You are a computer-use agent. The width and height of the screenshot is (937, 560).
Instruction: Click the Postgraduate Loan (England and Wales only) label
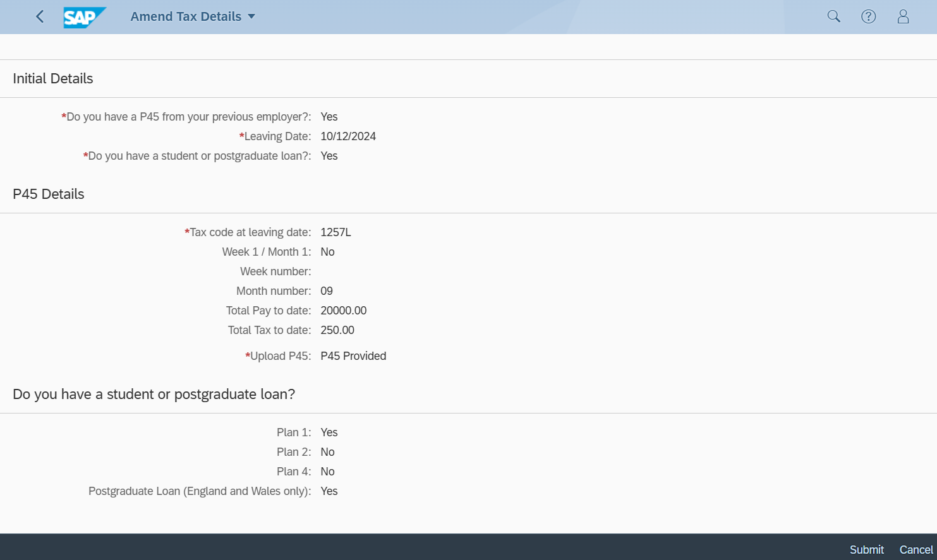tap(200, 491)
